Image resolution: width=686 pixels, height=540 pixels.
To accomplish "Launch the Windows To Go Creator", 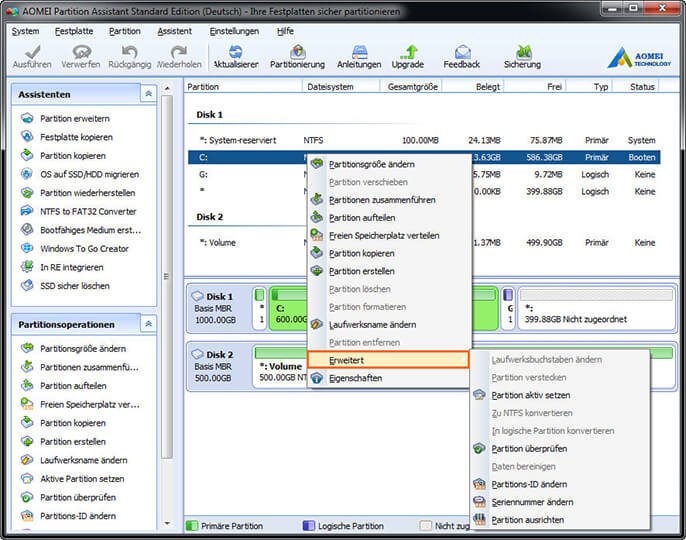I will [x=84, y=248].
